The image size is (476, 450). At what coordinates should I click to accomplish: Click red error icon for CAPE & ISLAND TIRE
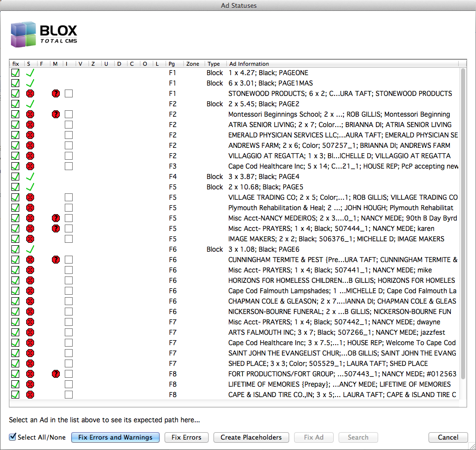pyautogui.click(x=30, y=395)
